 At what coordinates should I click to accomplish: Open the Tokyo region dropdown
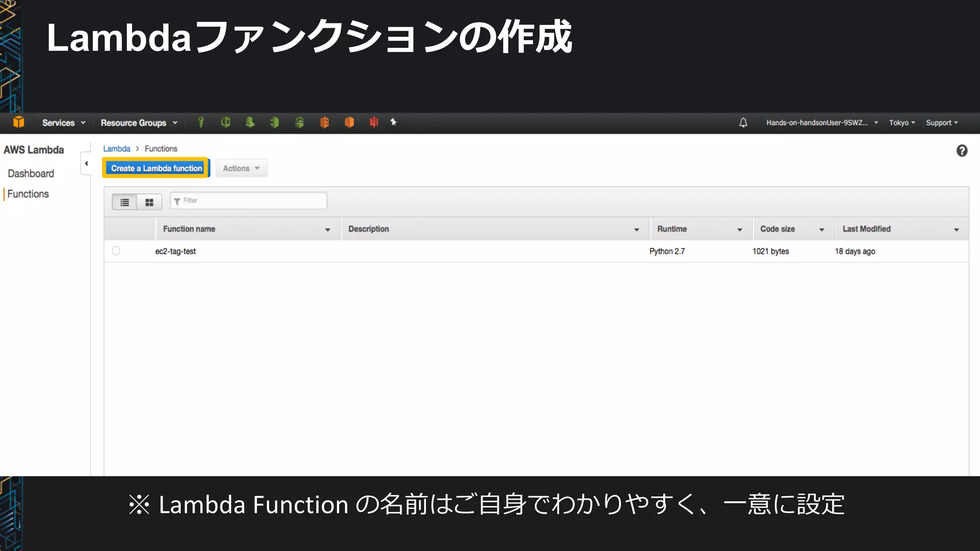902,123
